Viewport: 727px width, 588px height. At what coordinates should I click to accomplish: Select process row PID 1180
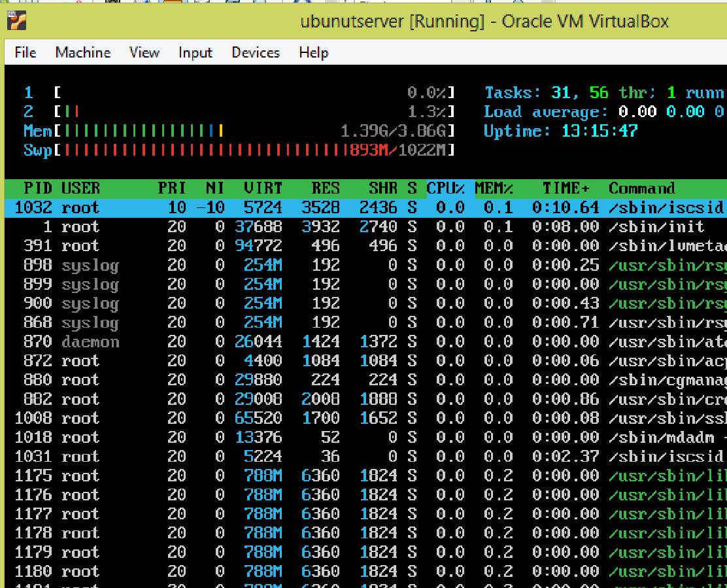point(366,572)
